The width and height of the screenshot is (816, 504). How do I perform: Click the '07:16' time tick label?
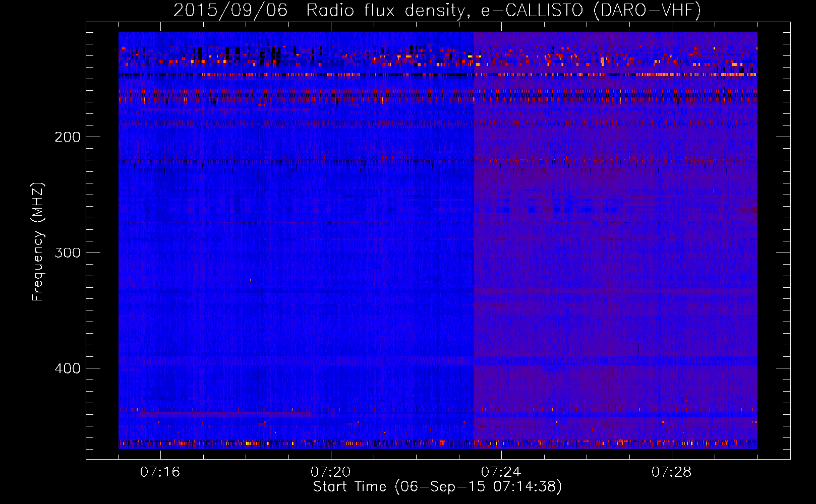tap(160, 472)
